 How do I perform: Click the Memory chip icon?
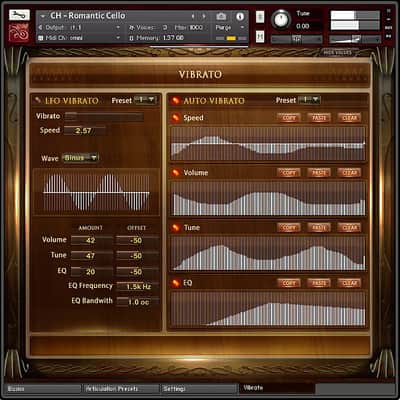(132, 38)
